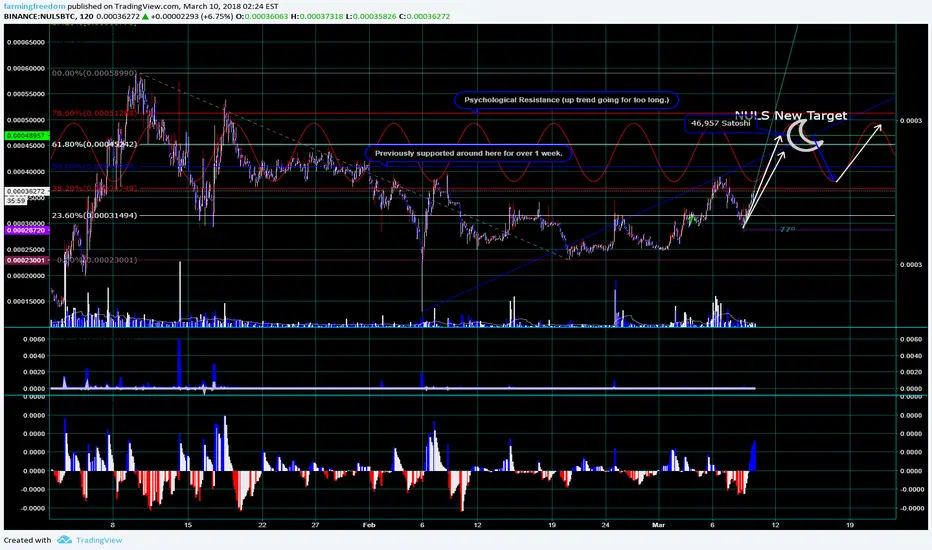This screenshot has height=550, width=932.
Task: Select the BINANCE:NULSBTC symbol name
Action: coord(40,16)
